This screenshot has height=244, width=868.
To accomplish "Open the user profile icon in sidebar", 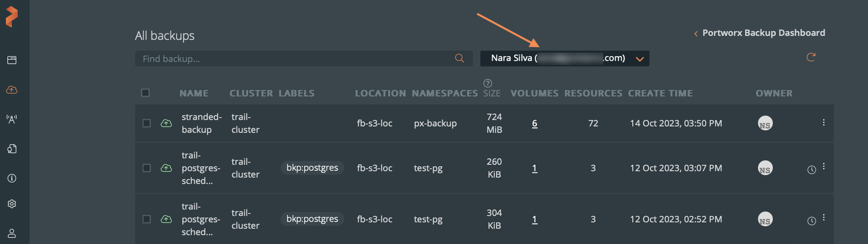I will [x=12, y=233].
